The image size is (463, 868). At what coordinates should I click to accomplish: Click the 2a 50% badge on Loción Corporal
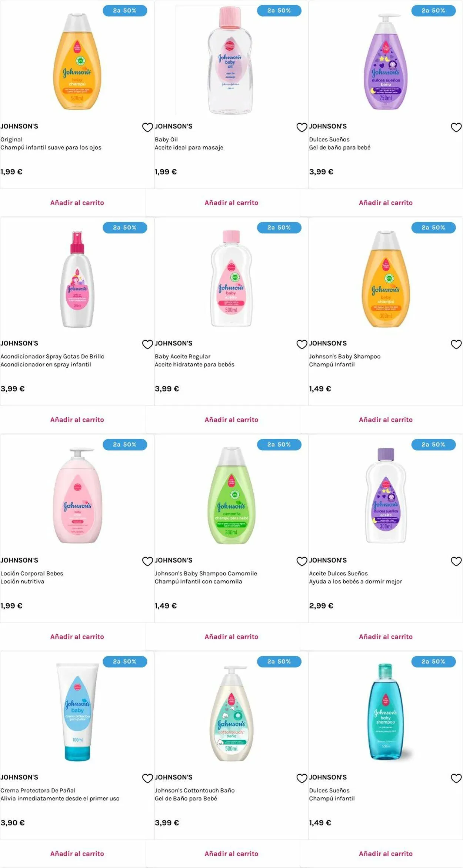tap(125, 444)
